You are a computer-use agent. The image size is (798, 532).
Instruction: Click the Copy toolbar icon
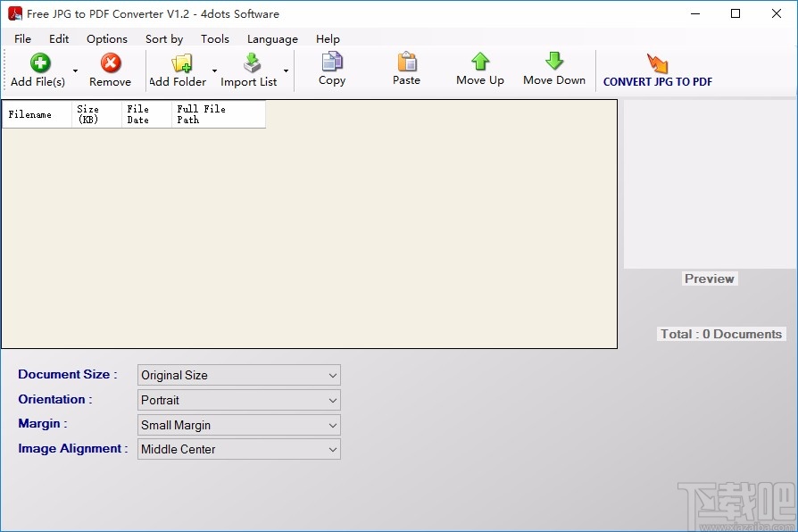coord(332,61)
